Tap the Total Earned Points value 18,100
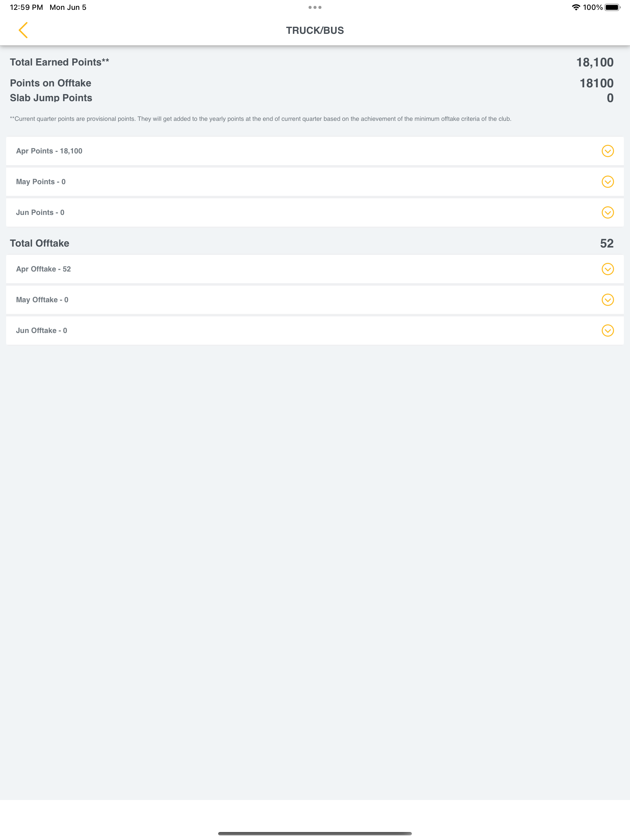Viewport: 630px width, 840px height. tap(595, 62)
